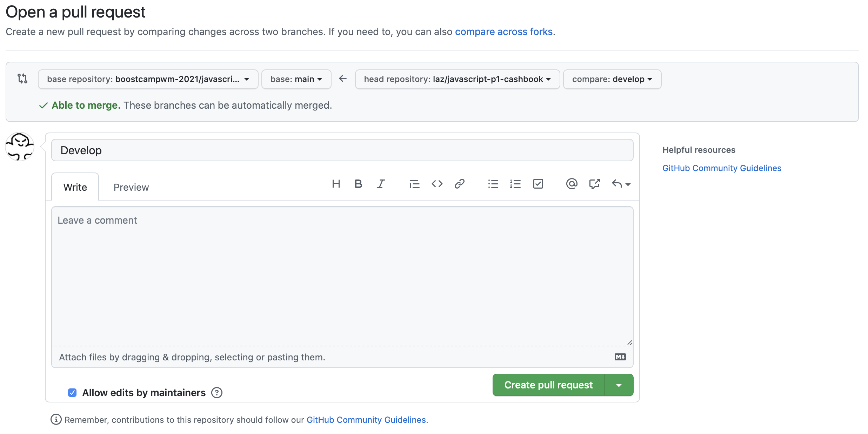Screen dimensions: 868x434
Task: Expand the Create pull request options arrow
Action: (619, 385)
